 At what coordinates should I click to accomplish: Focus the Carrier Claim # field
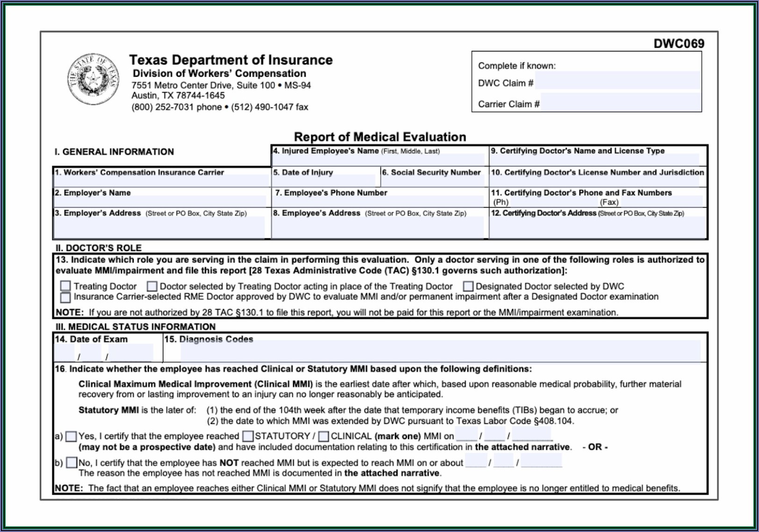(620, 102)
